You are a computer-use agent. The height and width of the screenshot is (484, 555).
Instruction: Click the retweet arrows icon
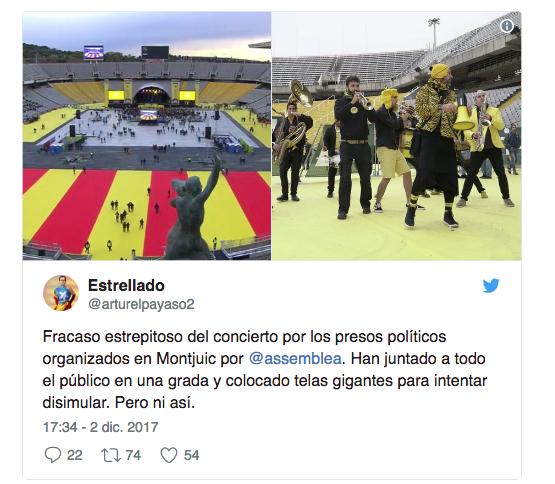[111, 455]
